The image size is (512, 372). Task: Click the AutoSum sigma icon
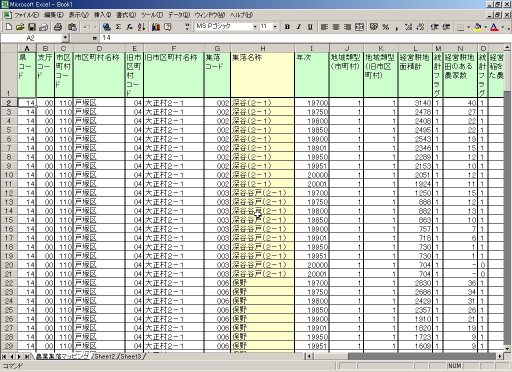point(118,27)
